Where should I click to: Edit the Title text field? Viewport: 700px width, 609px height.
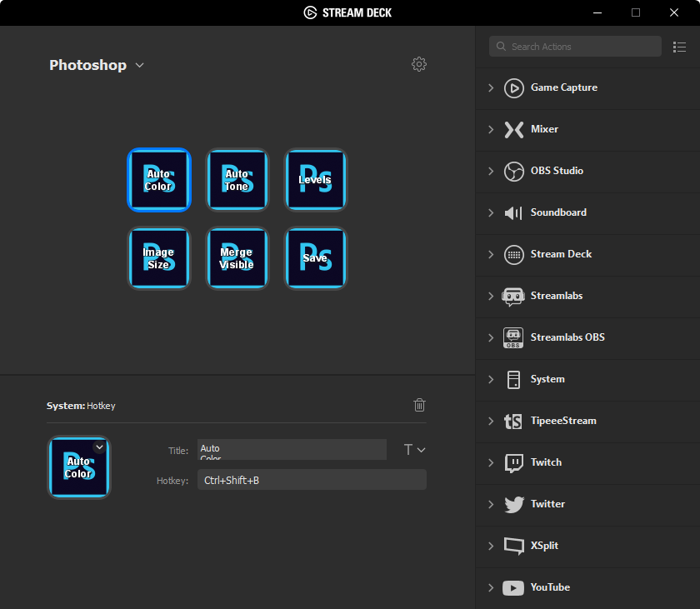pos(292,450)
